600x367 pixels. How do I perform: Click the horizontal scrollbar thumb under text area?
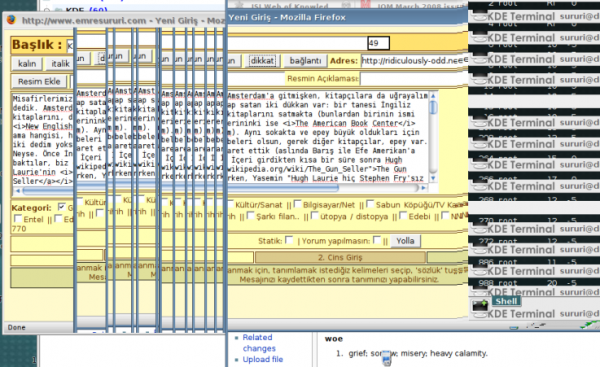(x=180, y=189)
